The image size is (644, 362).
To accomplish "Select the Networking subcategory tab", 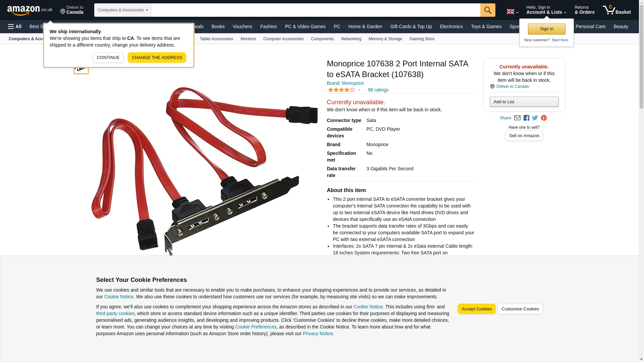I will (x=351, y=39).
